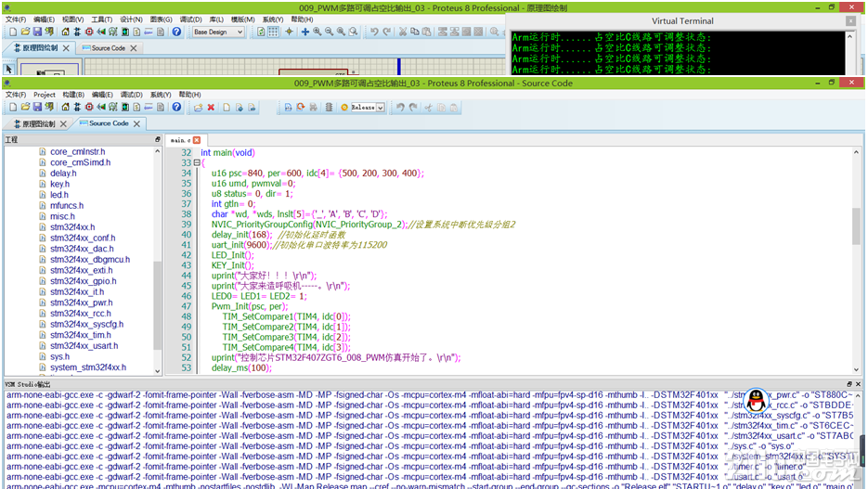Select led.h in project tree

pyautogui.click(x=59, y=195)
